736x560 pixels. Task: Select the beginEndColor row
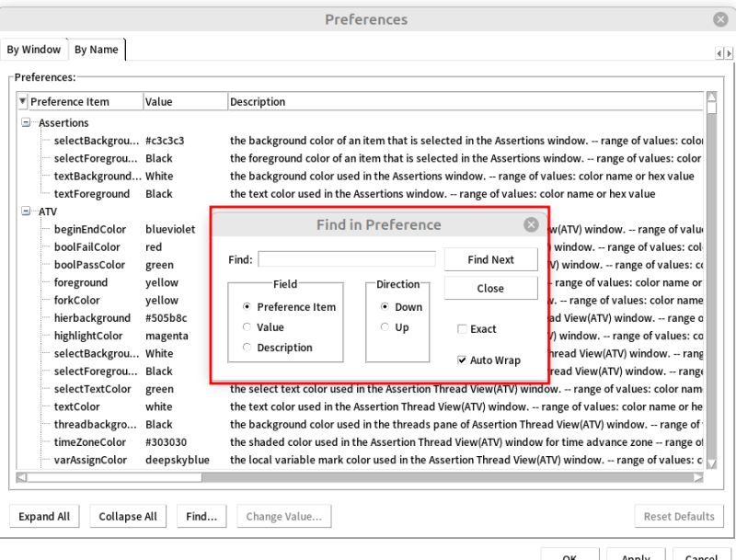(x=360, y=229)
